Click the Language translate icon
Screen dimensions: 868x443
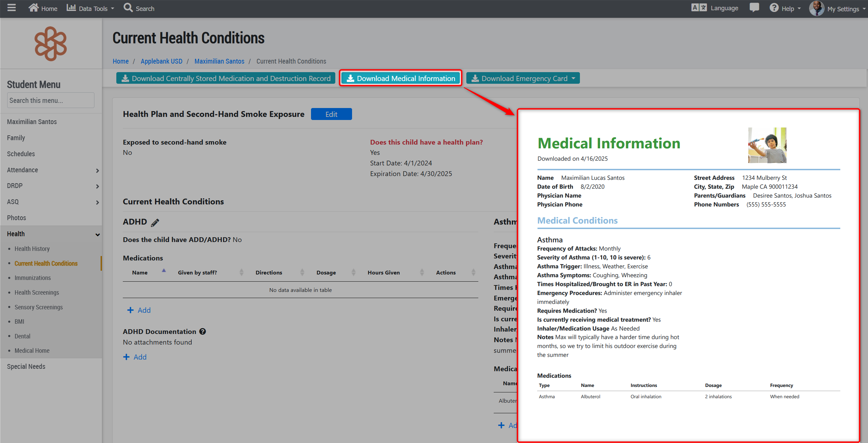pyautogui.click(x=699, y=8)
